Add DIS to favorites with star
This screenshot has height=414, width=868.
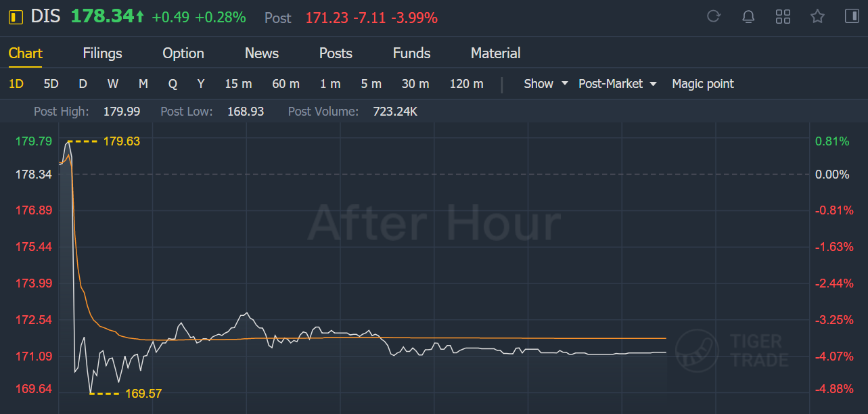(818, 17)
